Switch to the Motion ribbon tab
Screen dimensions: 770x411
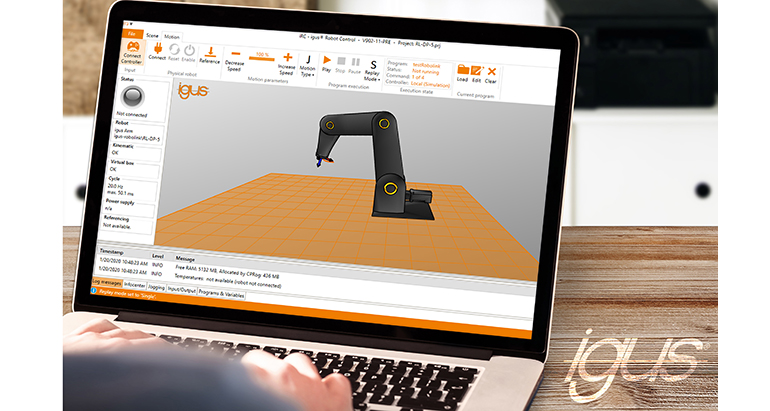172,37
